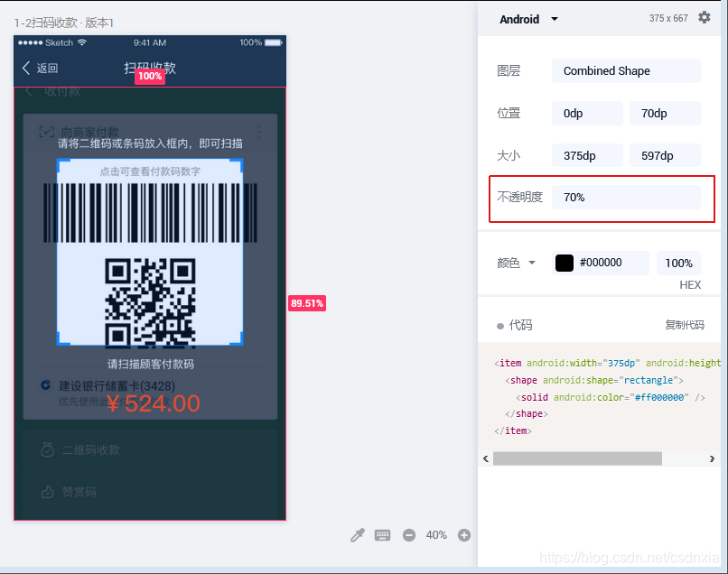Select the 375dp width value
728x574 pixels.
click(587, 155)
